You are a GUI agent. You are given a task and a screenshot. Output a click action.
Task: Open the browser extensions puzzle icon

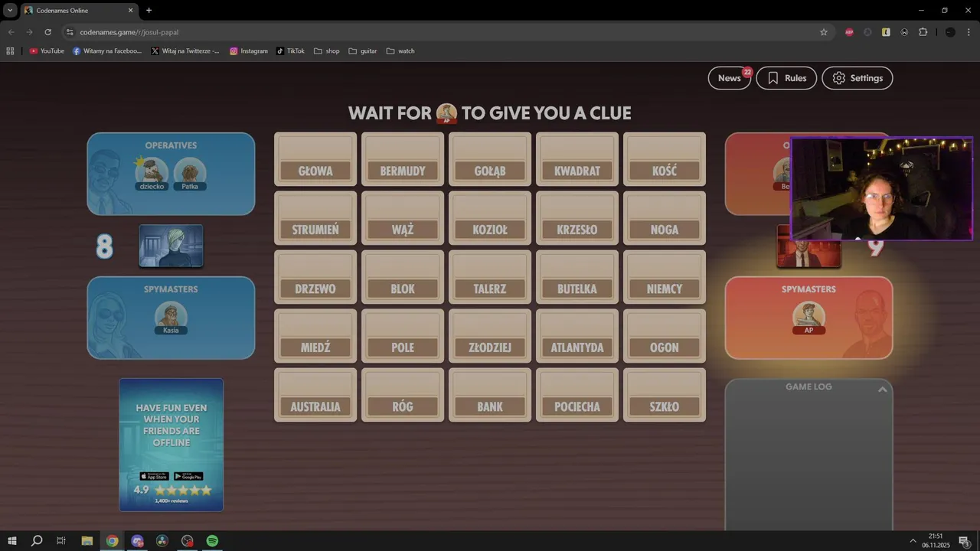tap(923, 32)
